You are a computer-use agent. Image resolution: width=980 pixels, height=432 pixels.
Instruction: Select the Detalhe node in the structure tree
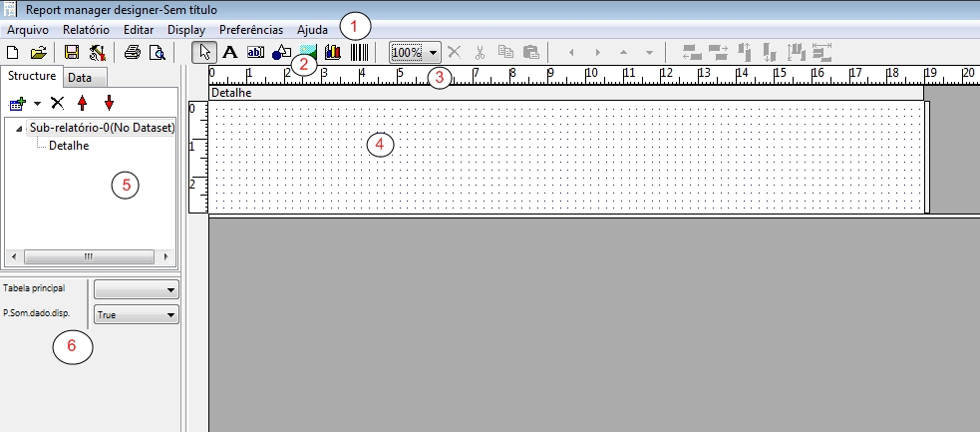coord(69,146)
